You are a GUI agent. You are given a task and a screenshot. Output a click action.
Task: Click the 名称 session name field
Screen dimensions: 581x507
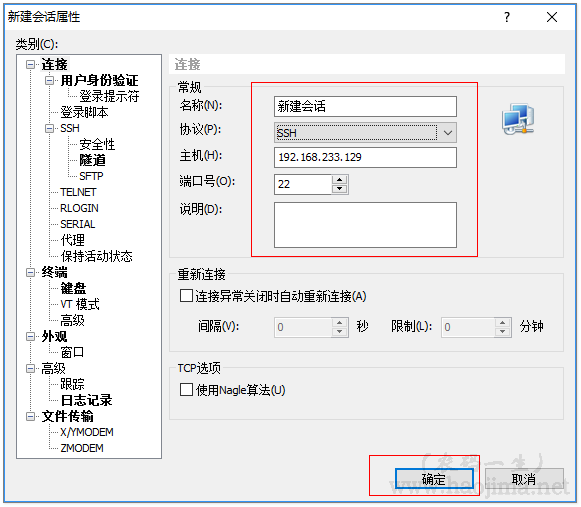click(365, 106)
